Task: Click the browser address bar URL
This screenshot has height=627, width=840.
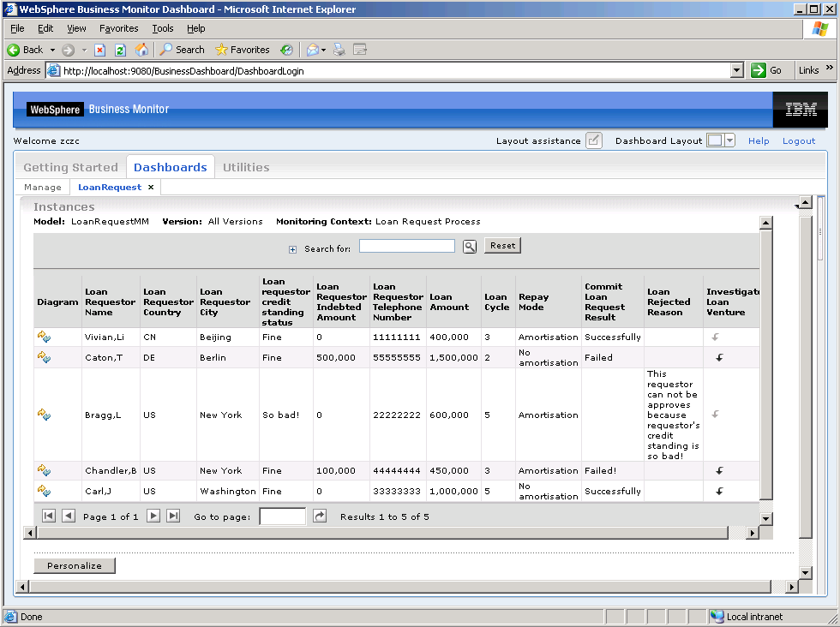Action: tap(183, 71)
